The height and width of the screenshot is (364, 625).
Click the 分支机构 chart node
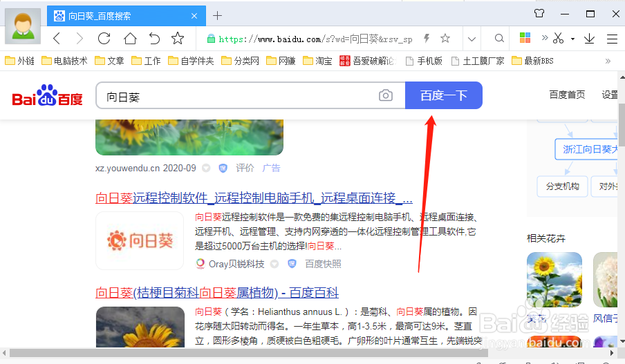pyautogui.click(x=562, y=186)
